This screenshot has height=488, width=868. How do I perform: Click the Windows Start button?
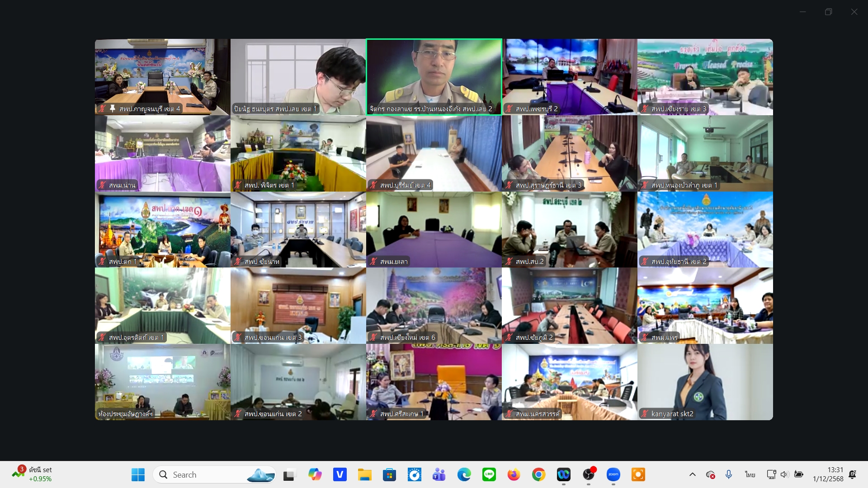click(138, 474)
